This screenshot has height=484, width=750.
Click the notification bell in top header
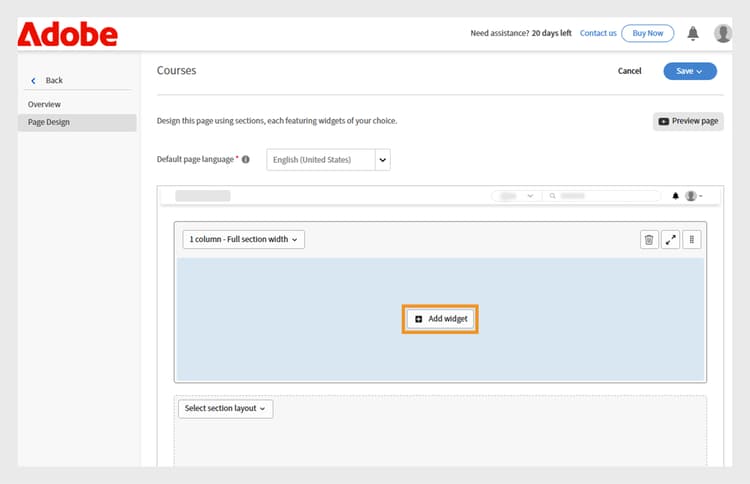693,33
